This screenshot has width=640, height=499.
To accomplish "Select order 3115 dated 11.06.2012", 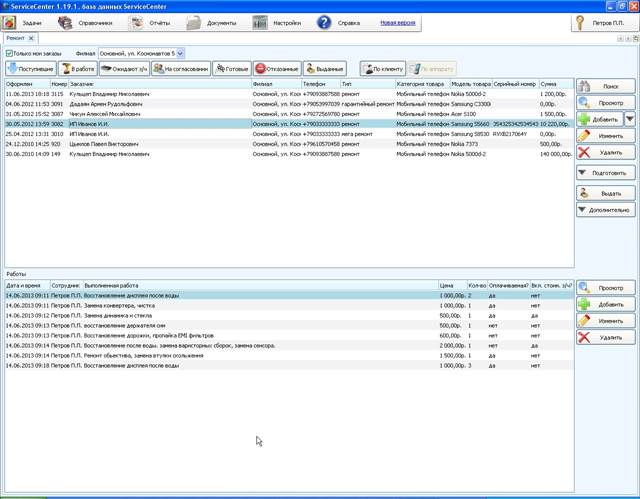I will pyautogui.click(x=289, y=94).
